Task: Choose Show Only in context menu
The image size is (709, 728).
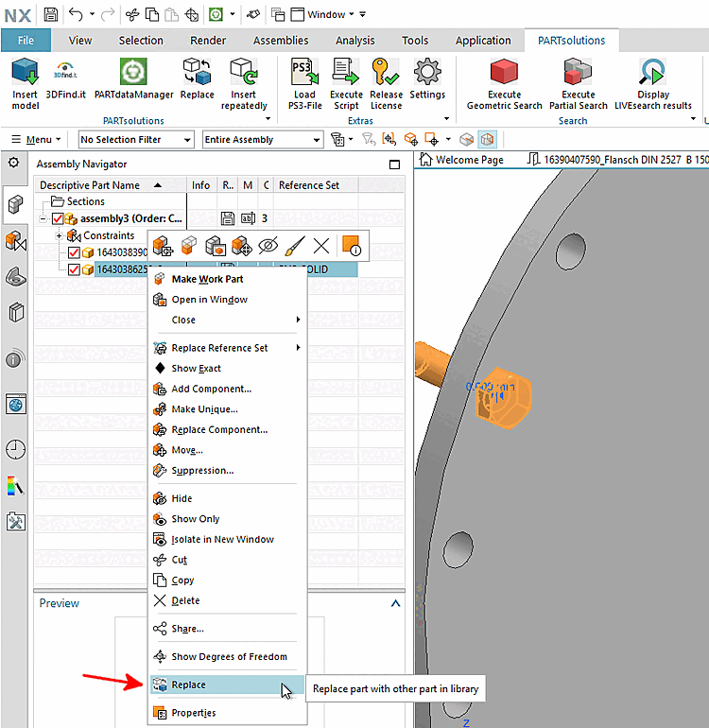Action: pyautogui.click(x=228, y=519)
